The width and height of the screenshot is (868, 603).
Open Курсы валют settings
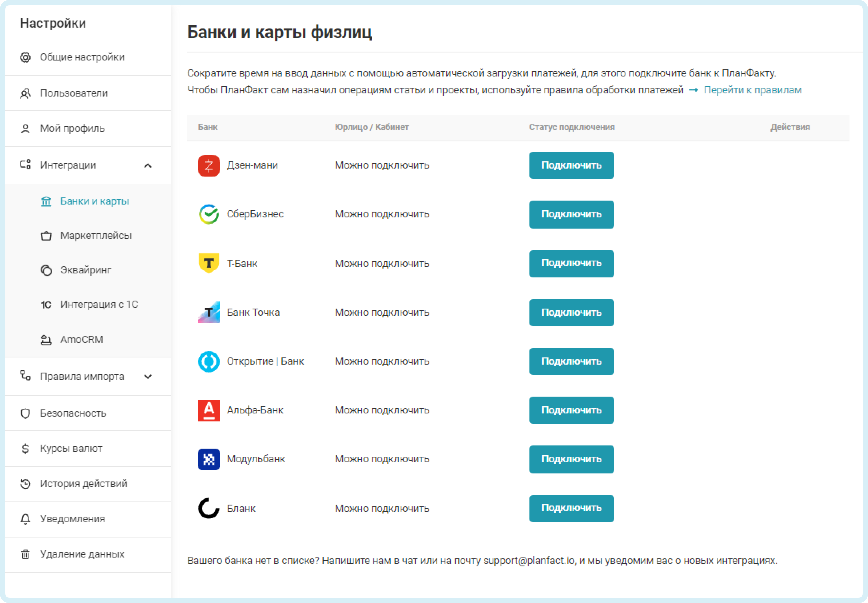[x=88, y=449]
